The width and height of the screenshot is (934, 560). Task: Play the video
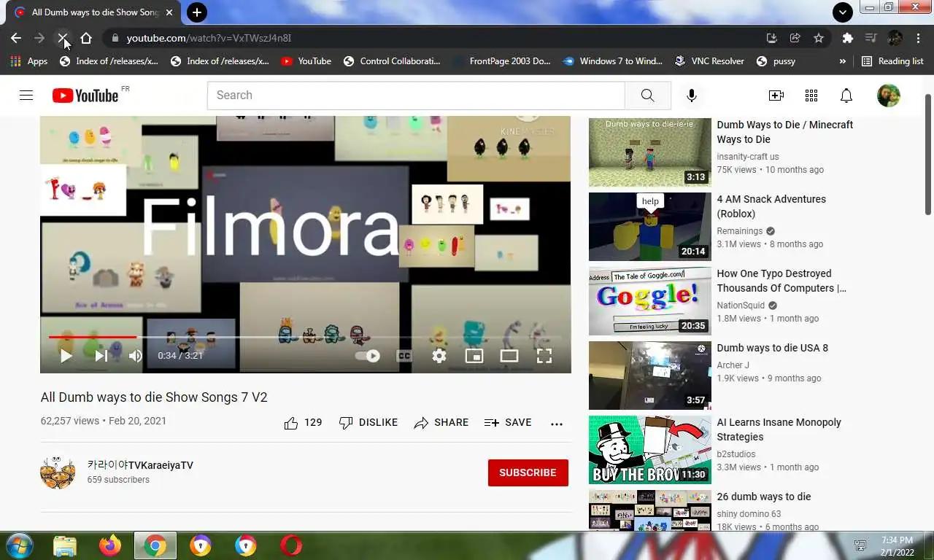pyautogui.click(x=66, y=356)
